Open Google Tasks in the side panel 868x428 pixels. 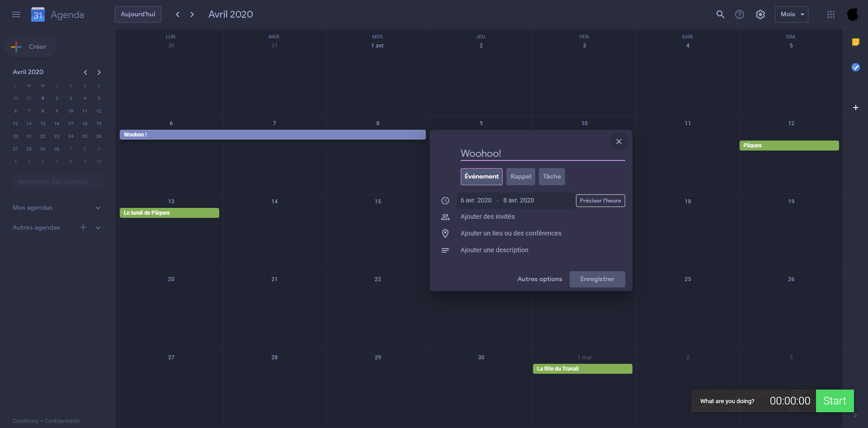pos(856,67)
